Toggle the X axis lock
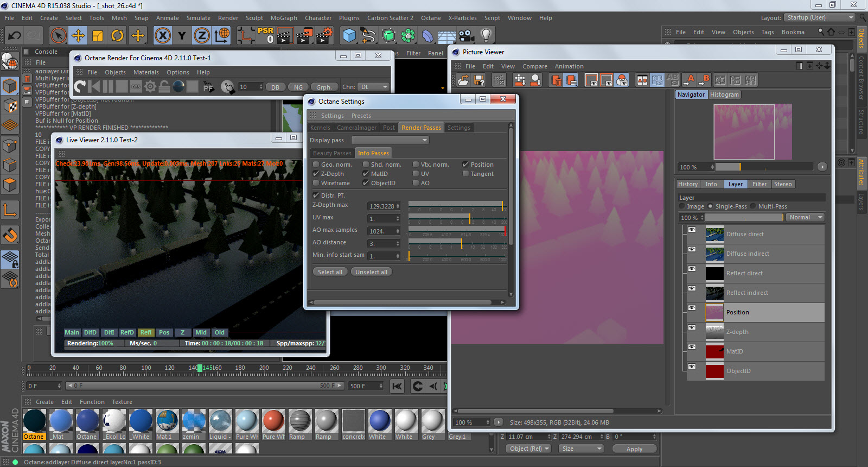 pos(162,36)
